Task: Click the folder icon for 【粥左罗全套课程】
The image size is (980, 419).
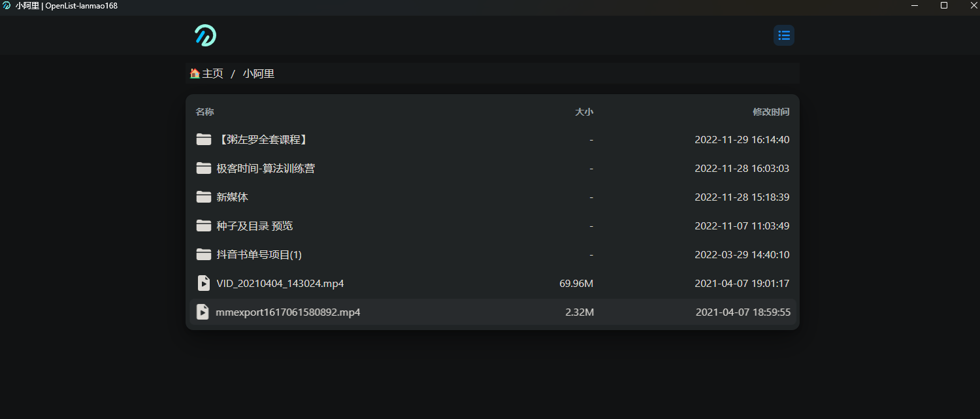Action: click(x=204, y=139)
